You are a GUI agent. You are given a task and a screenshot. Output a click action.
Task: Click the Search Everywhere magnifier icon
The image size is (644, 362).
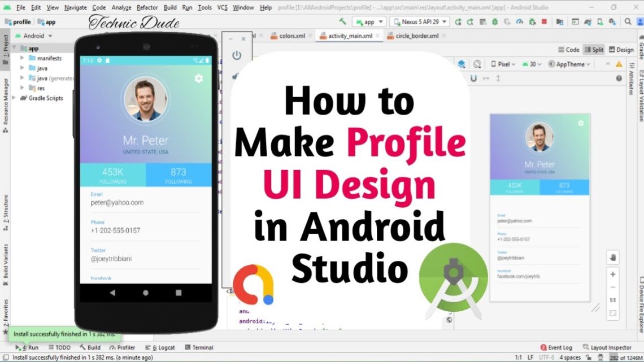point(628,21)
